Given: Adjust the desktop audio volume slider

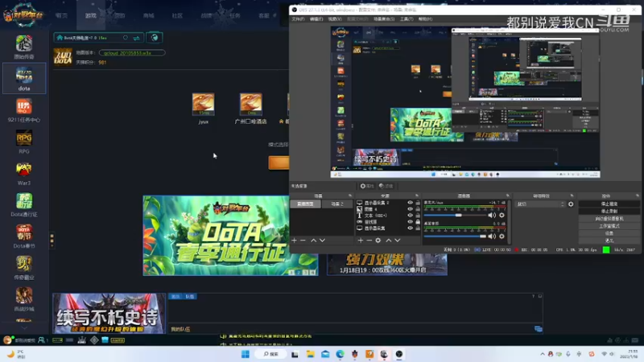Looking at the screenshot, I should point(455,236).
